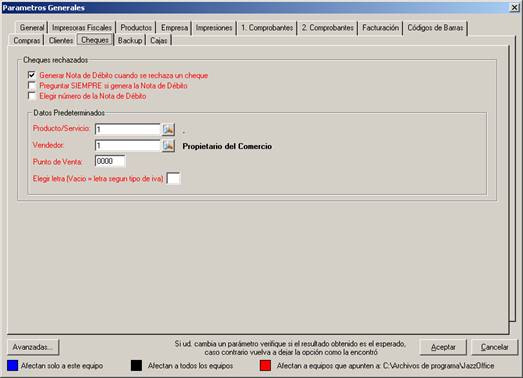Open the Vendedor search icon

168,145
